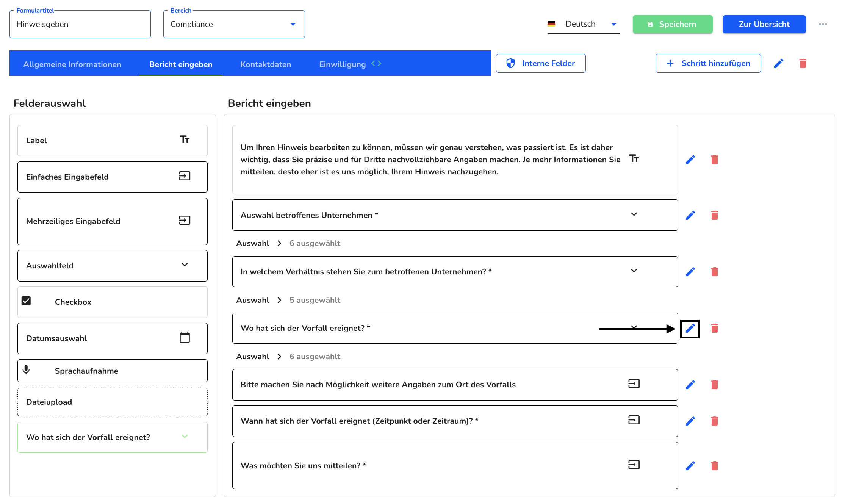Viewport: 845px width, 504px height.
Task: Click the edit icon for the introductory label text
Action: [x=690, y=160]
